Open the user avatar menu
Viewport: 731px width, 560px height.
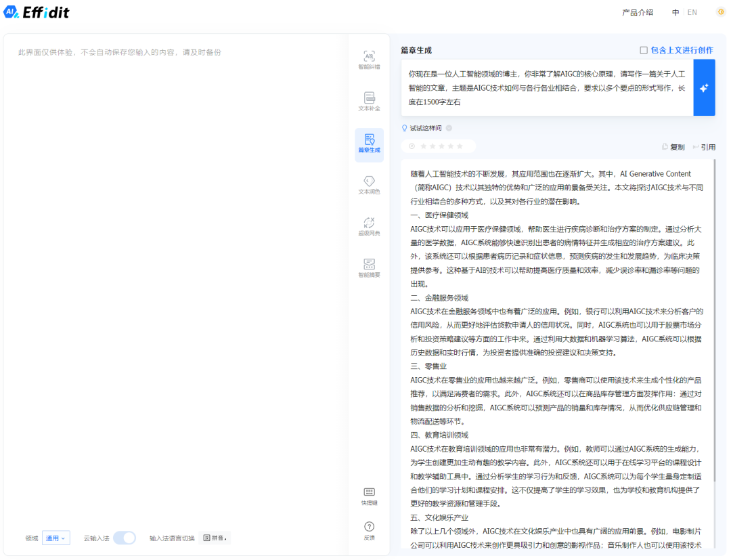719,12
